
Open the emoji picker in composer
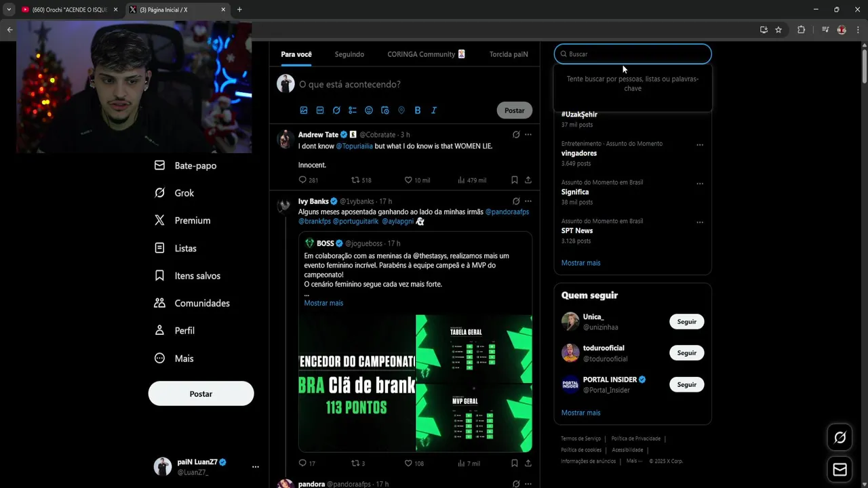click(369, 110)
